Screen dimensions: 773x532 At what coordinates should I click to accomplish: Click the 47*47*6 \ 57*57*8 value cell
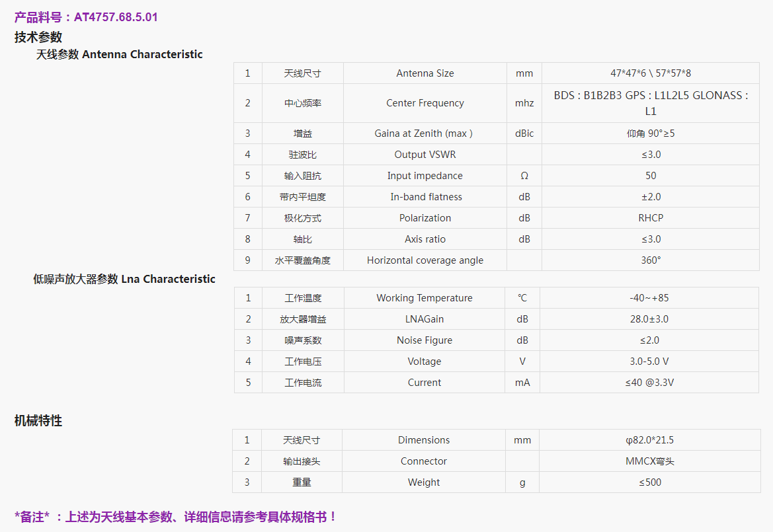pyautogui.click(x=650, y=73)
